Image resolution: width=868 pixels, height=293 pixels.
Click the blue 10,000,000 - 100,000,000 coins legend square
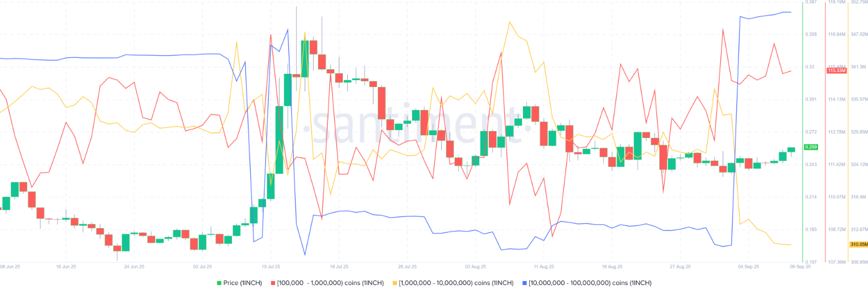[524, 283]
